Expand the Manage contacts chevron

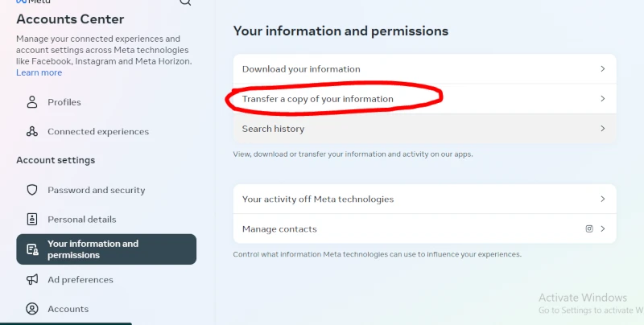[602, 228]
